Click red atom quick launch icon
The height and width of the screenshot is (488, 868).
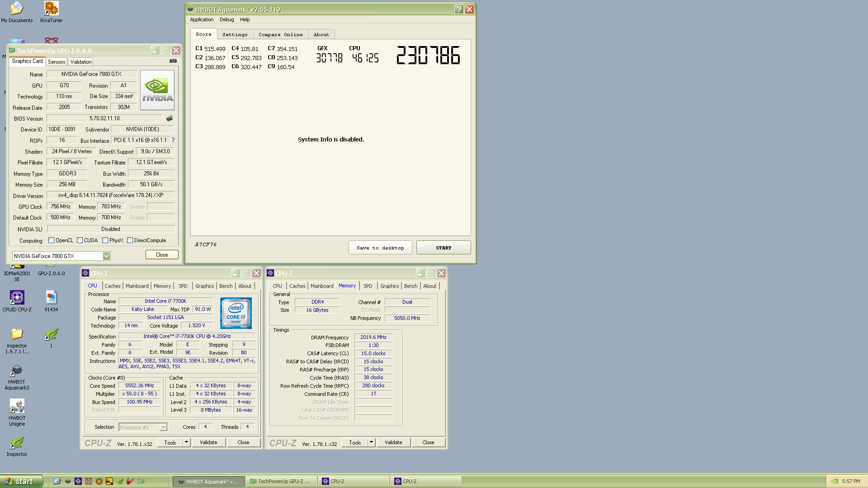click(89, 481)
